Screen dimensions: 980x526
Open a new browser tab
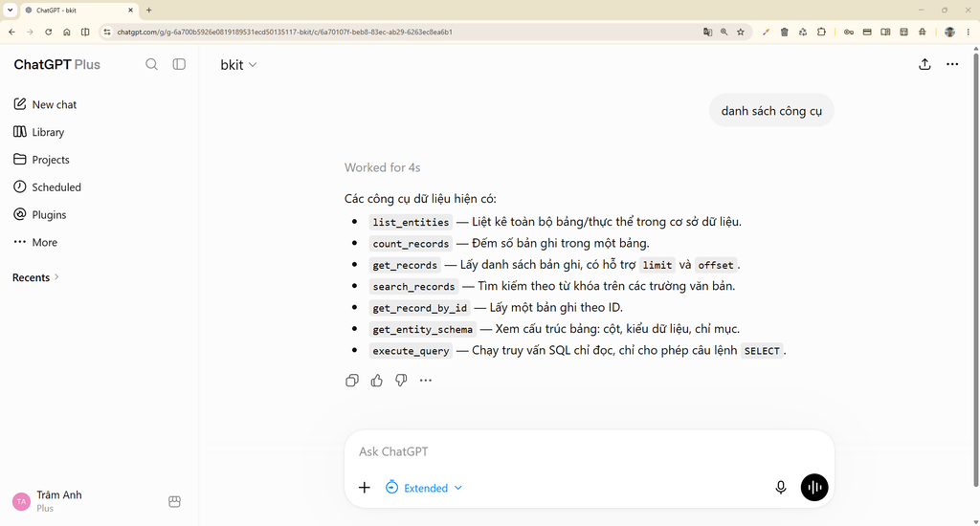(148, 10)
